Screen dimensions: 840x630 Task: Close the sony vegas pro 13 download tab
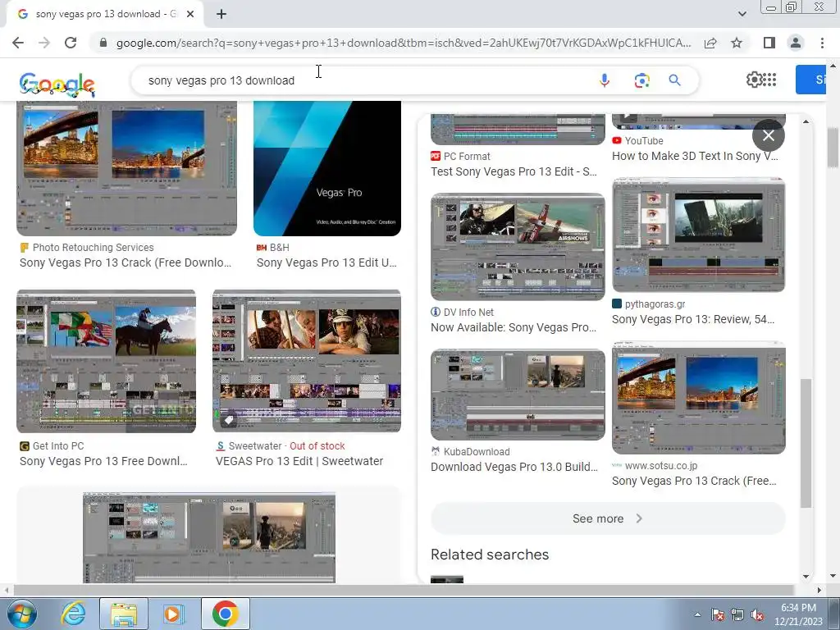click(190, 14)
